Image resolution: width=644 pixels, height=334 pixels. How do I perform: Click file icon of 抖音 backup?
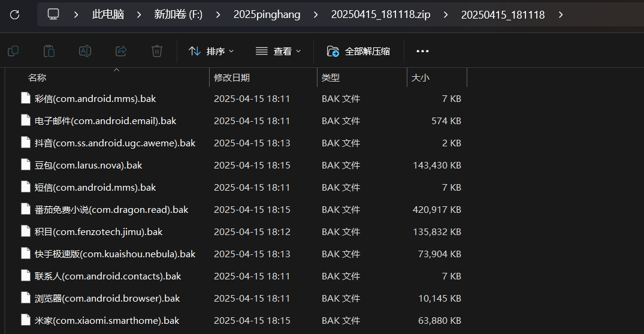point(25,143)
